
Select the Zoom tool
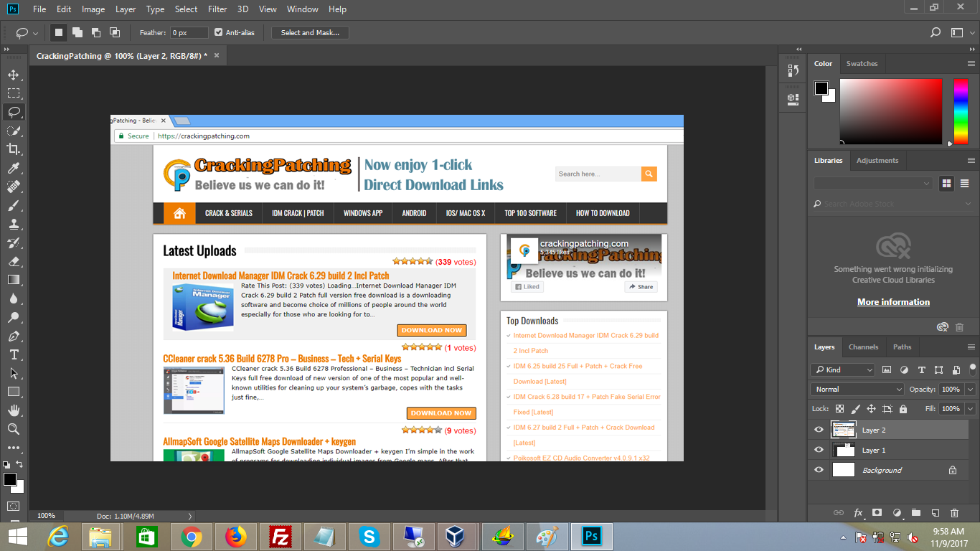coord(13,429)
